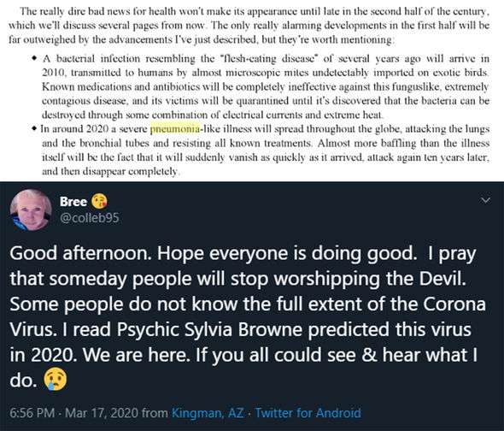Expand the tweet options chevron menu
The height and width of the screenshot is (431, 504).
click(x=485, y=200)
